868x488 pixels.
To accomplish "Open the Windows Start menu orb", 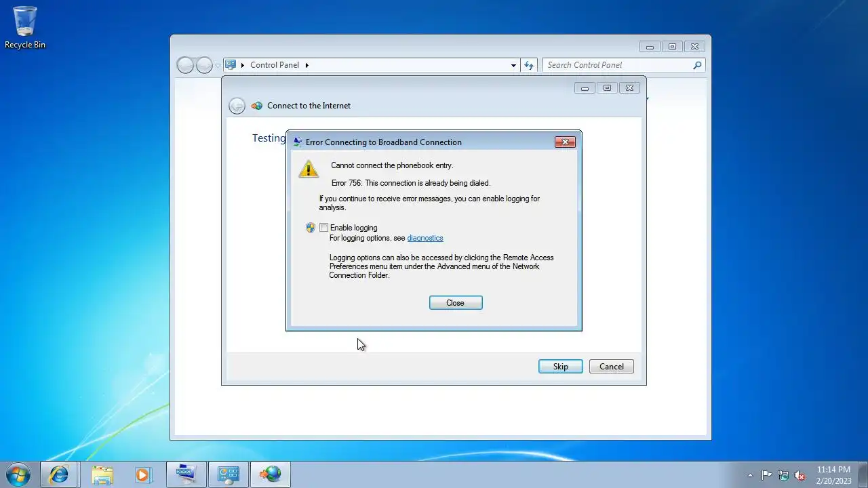I will click(x=18, y=474).
